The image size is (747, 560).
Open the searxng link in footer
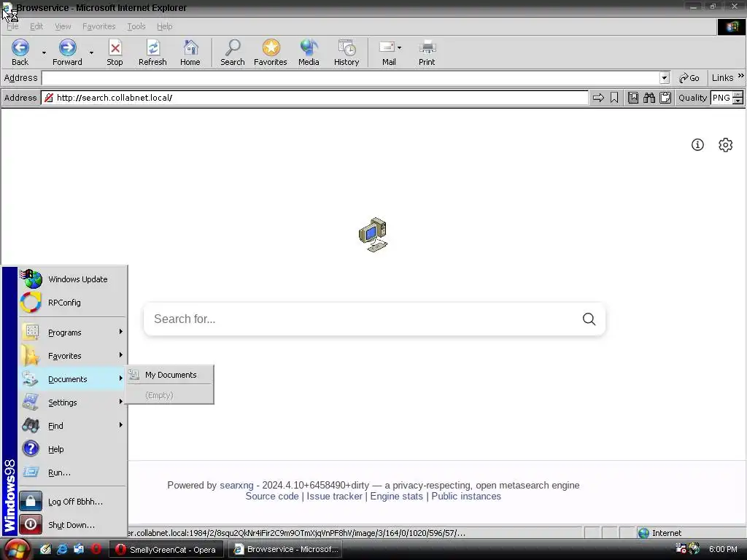236,485
